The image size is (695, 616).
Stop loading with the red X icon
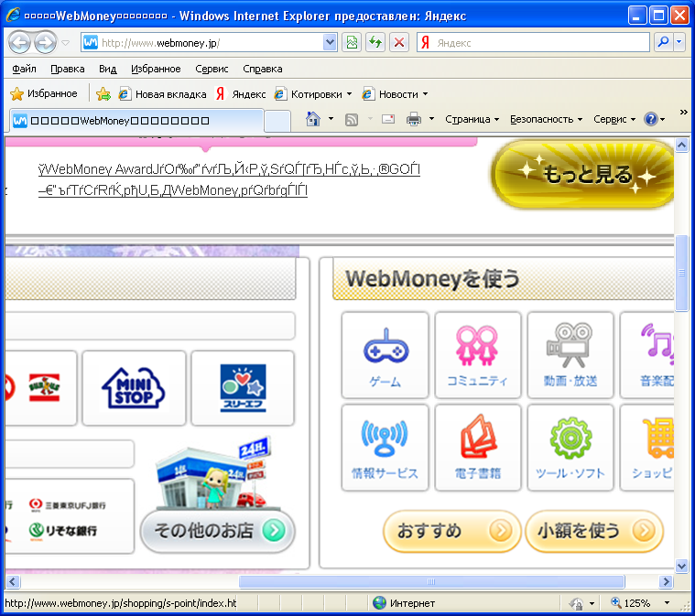[x=399, y=42]
